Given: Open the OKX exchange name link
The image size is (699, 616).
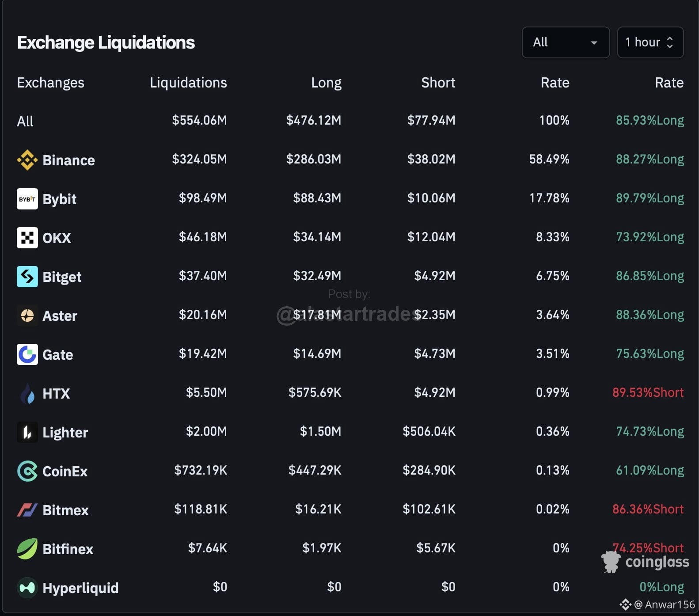Looking at the screenshot, I should point(57,238).
